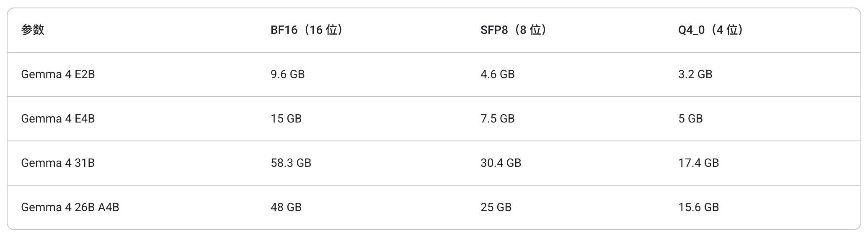
Task: Select the Gemma 4 E2B row label
Action: (58, 74)
